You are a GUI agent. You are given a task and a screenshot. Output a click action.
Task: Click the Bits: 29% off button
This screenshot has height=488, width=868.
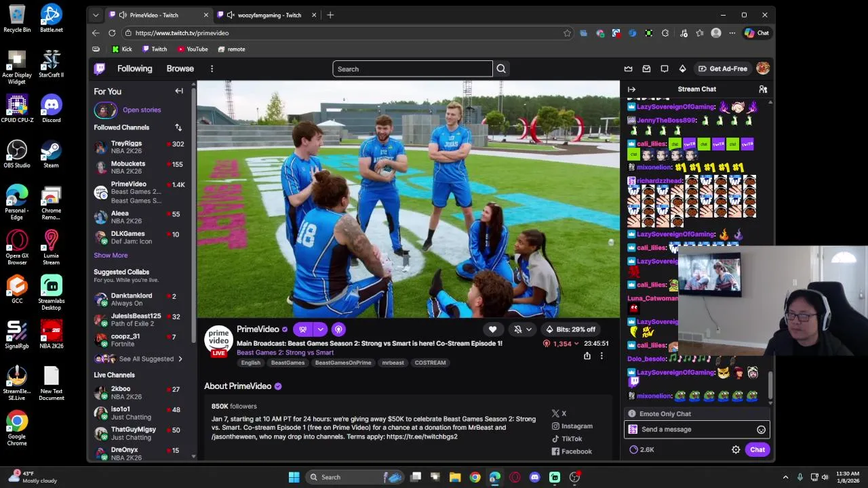570,329
